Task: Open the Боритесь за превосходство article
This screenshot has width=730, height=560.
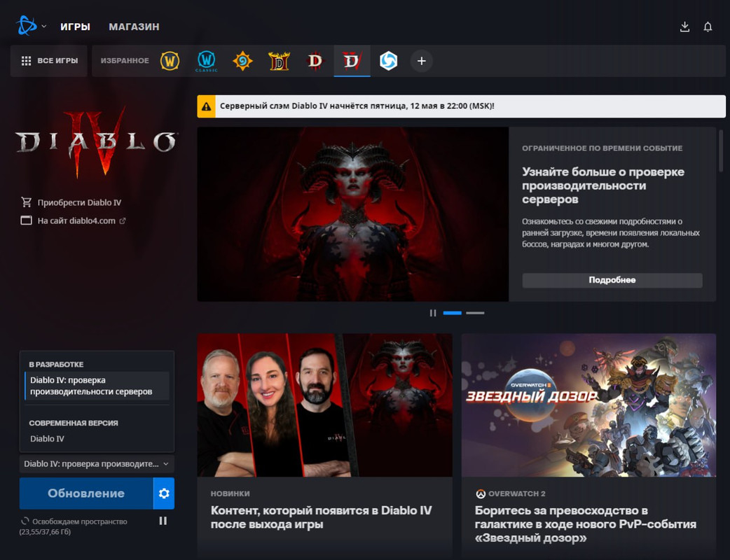Action: click(x=586, y=524)
